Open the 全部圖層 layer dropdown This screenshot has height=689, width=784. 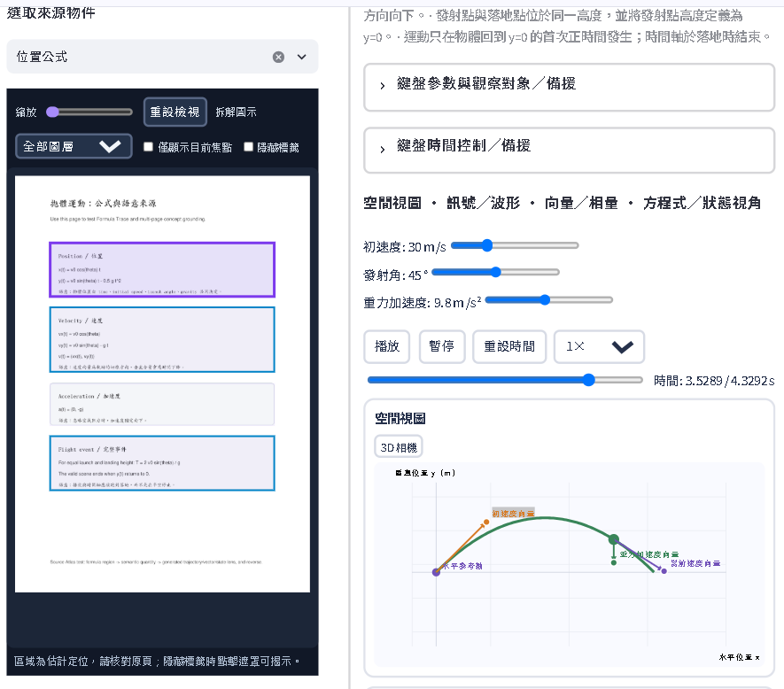[74, 146]
